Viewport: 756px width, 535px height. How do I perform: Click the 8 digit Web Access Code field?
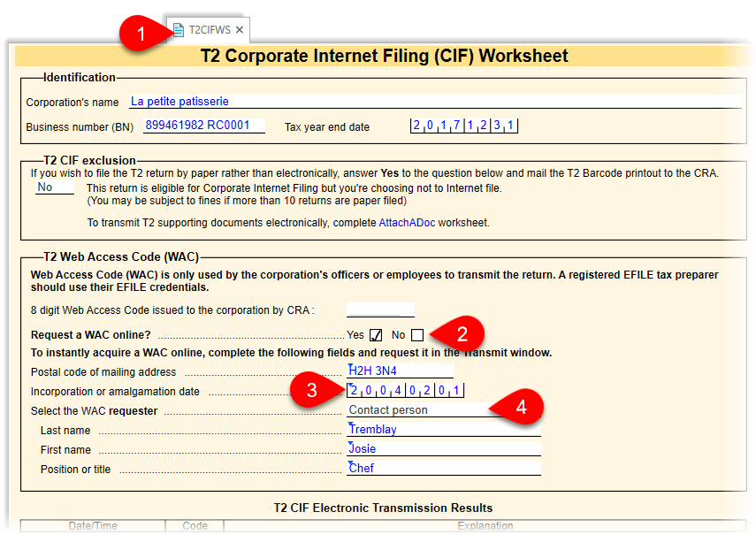tap(379, 310)
